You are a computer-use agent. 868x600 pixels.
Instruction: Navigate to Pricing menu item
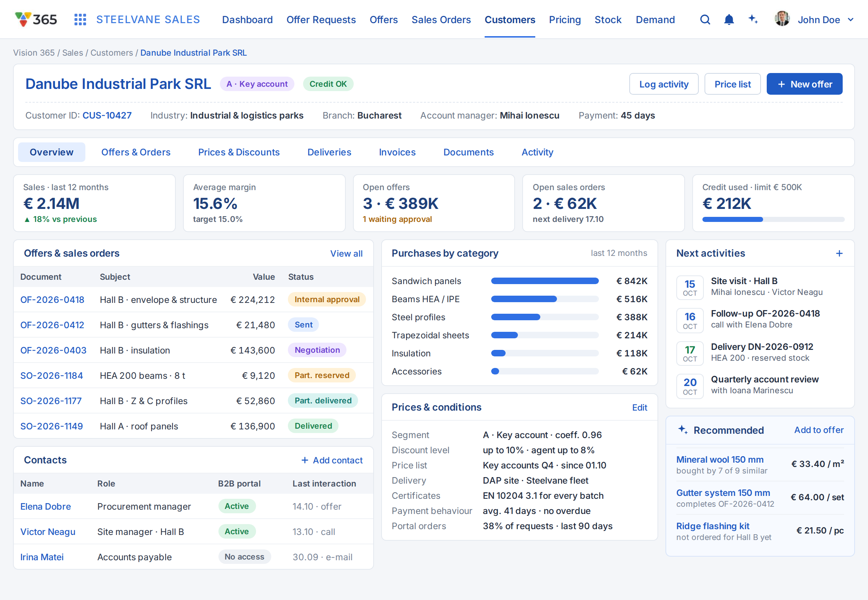point(565,20)
